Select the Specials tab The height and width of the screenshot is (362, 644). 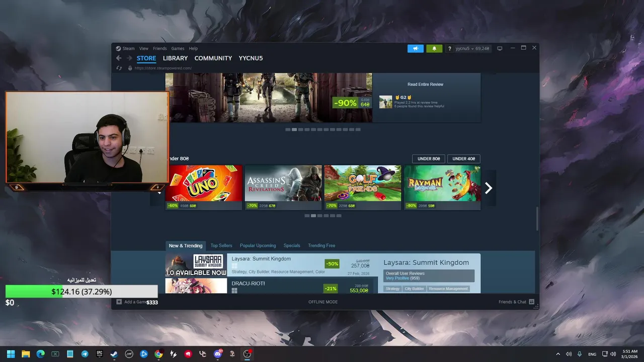(292, 245)
